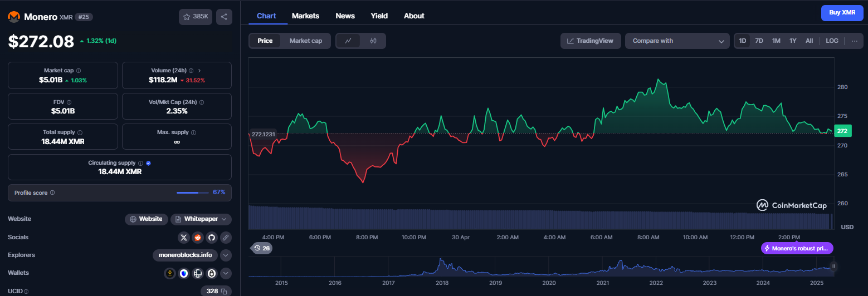
Task: Click the UCID info icon
Action: tap(26, 291)
